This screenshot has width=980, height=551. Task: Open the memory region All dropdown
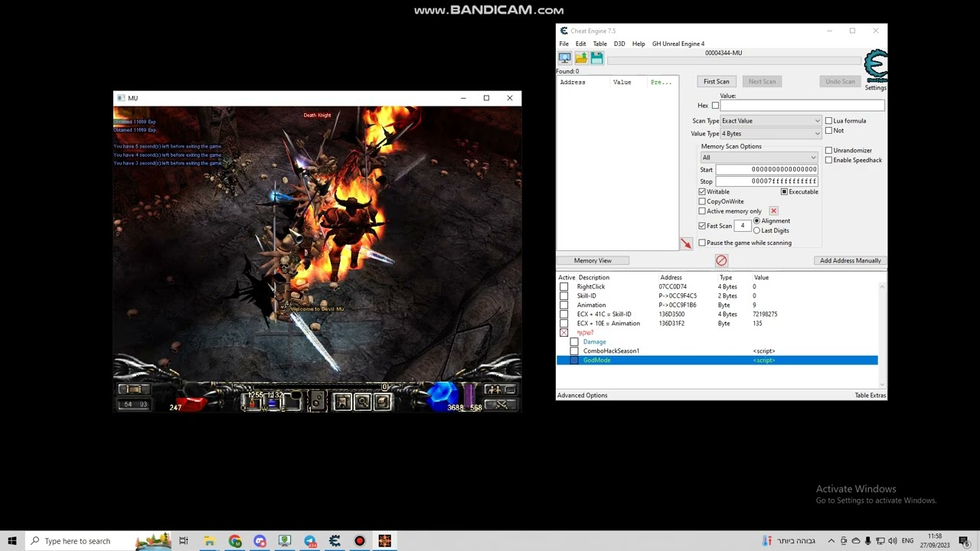[759, 158]
